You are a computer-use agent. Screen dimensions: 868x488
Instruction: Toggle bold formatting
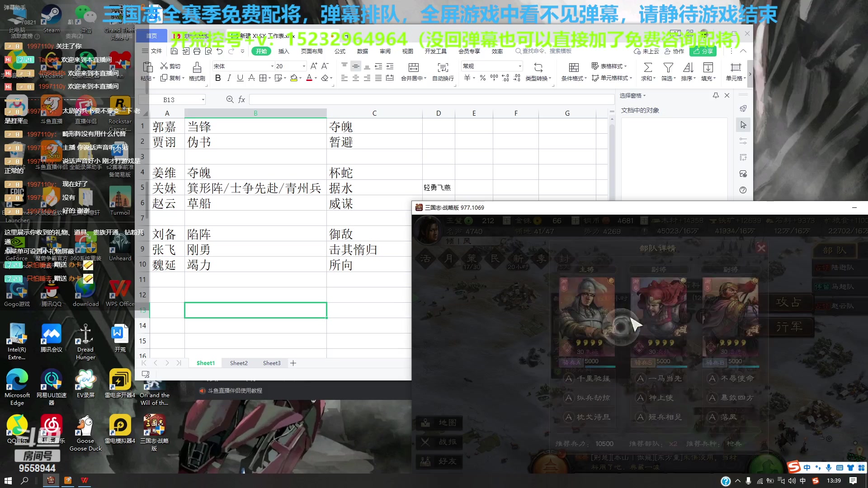click(218, 78)
